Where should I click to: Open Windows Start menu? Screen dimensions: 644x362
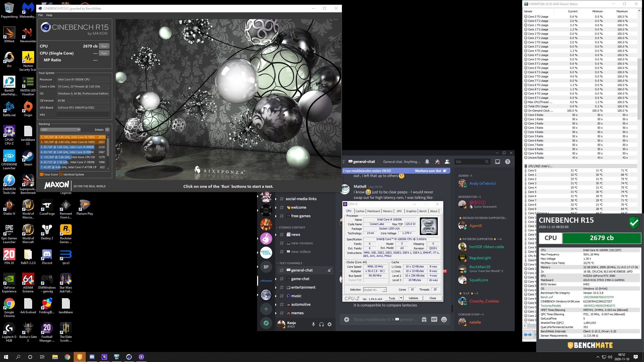(x=6, y=357)
